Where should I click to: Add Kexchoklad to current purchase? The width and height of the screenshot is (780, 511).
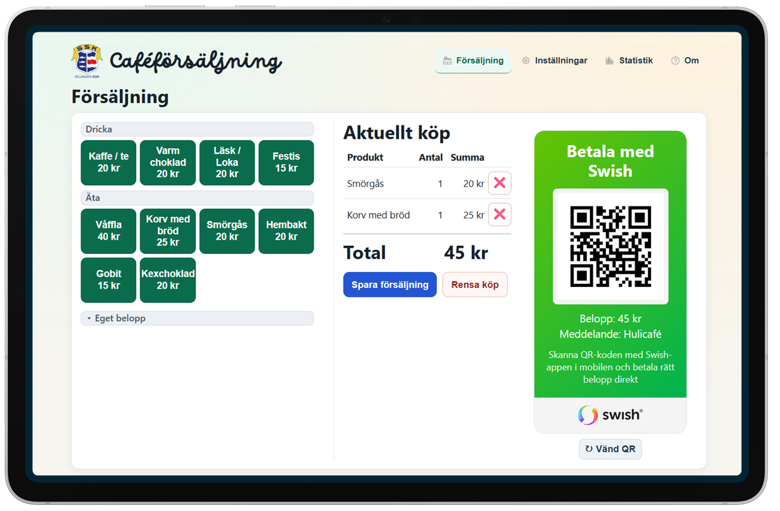pos(167,280)
